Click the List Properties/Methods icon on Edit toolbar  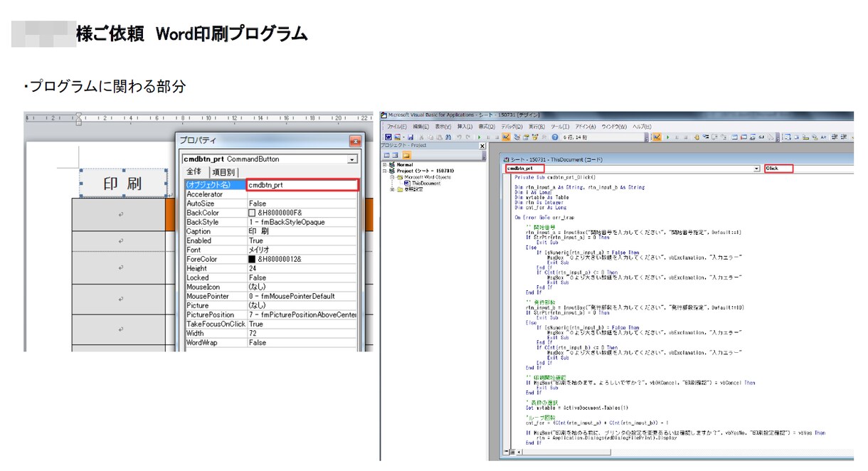(x=788, y=137)
